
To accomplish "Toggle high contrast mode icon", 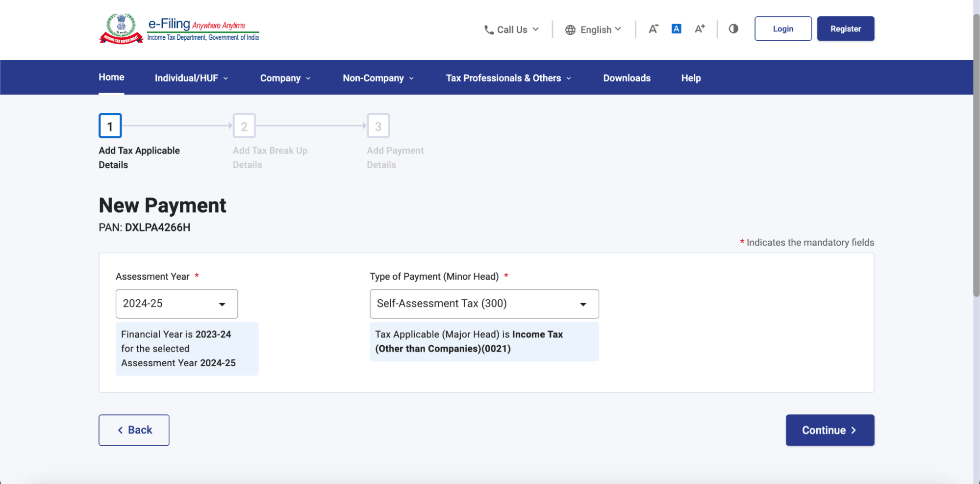I will pos(733,29).
